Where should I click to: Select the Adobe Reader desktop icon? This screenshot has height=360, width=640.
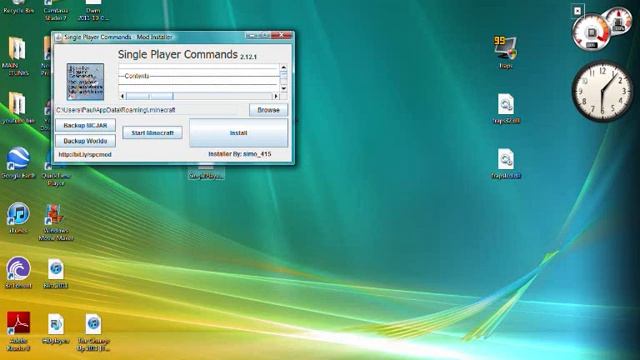[x=18, y=331]
